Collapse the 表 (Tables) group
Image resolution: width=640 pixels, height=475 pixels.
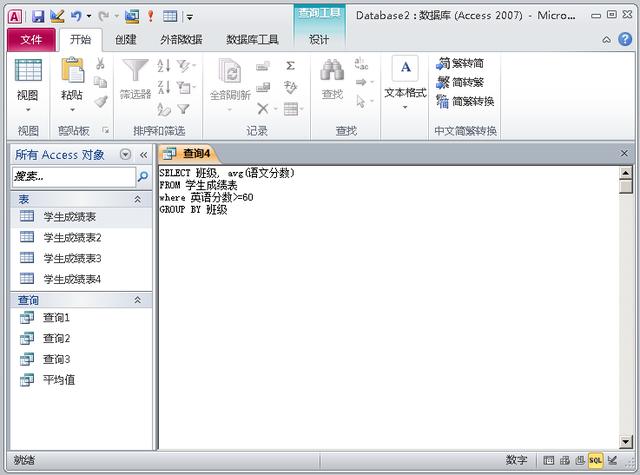[138, 200]
